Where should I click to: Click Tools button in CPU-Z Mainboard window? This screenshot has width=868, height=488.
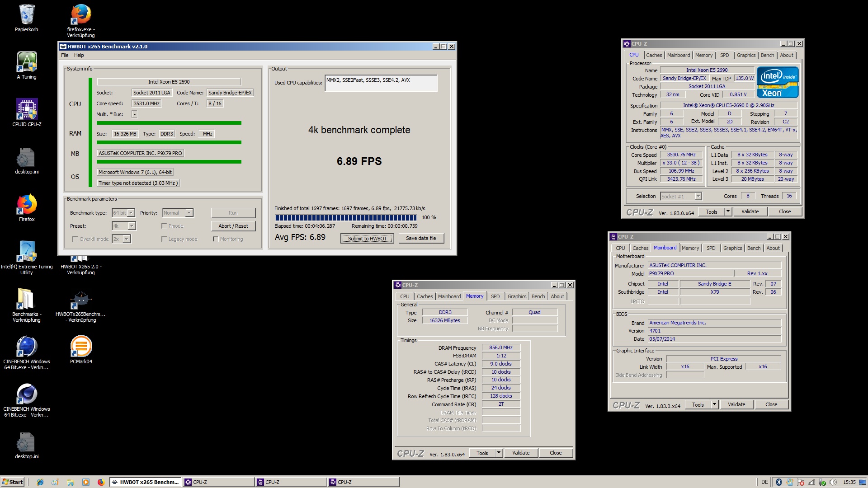tap(698, 404)
